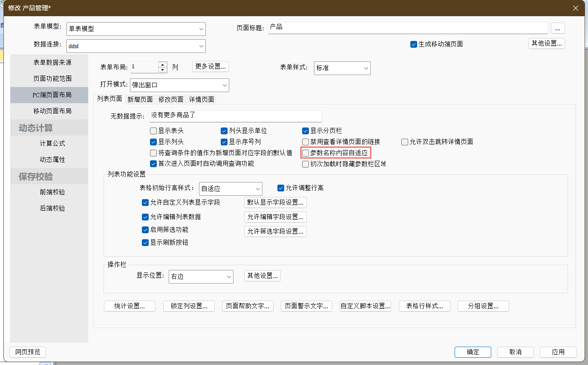Open the 表单模型 dropdown
This screenshot has height=365, width=588.
tap(136, 29)
